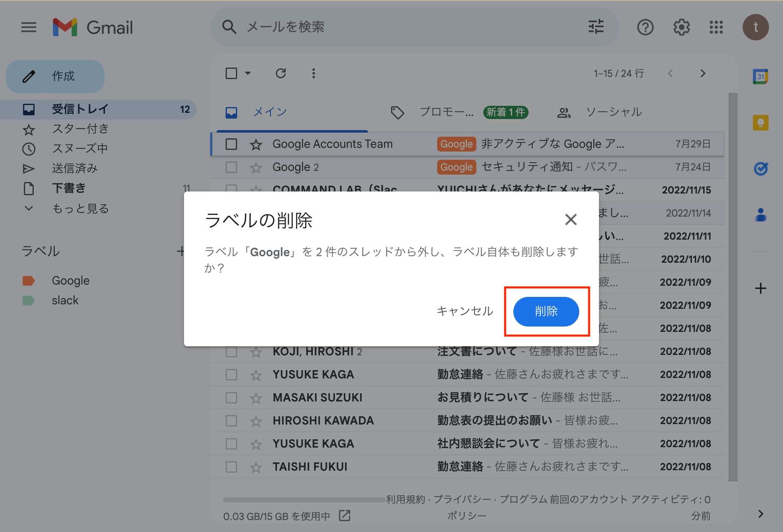Open スヌーズ中 in the sidebar
The image size is (783, 532).
tap(98, 149)
